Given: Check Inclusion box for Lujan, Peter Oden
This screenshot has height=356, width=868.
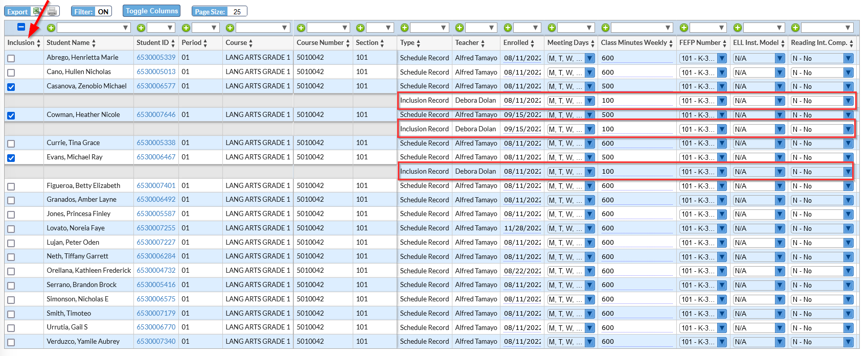Looking at the screenshot, I should click(x=11, y=243).
